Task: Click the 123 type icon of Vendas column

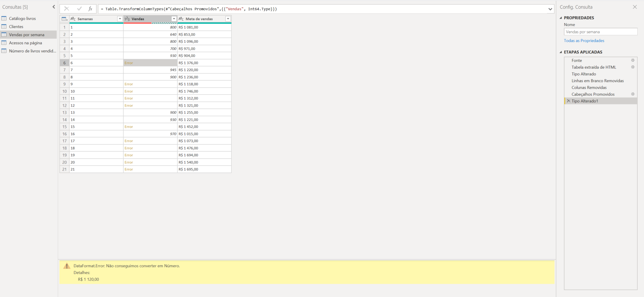Action: [127, 19]
